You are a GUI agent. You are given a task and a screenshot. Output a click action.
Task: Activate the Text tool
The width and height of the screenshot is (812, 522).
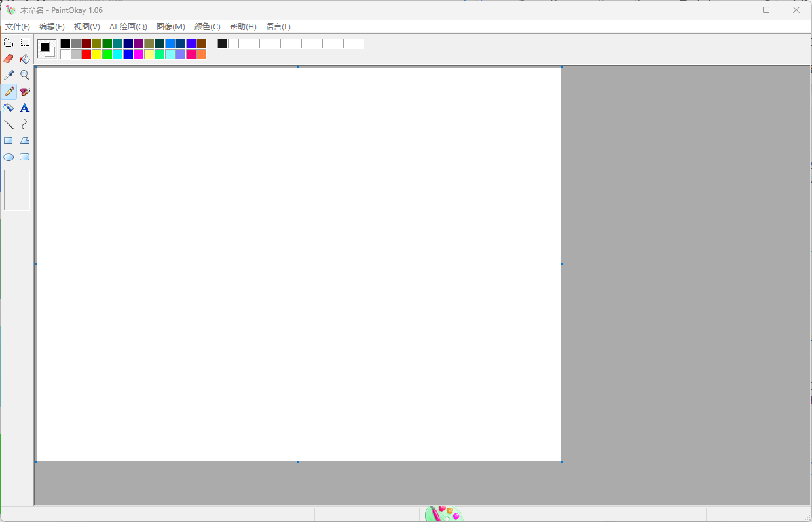click(x=25, y=108)
